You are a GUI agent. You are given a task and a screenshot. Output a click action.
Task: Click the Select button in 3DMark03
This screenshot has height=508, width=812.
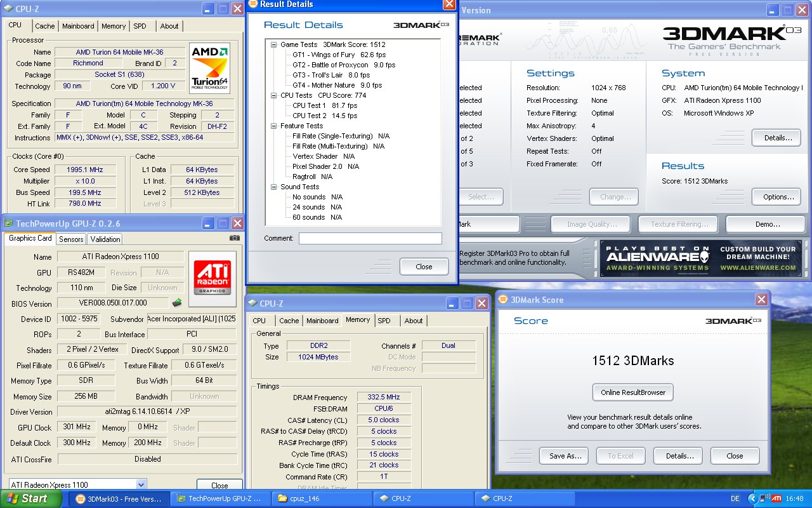click(x=480, y=197)
